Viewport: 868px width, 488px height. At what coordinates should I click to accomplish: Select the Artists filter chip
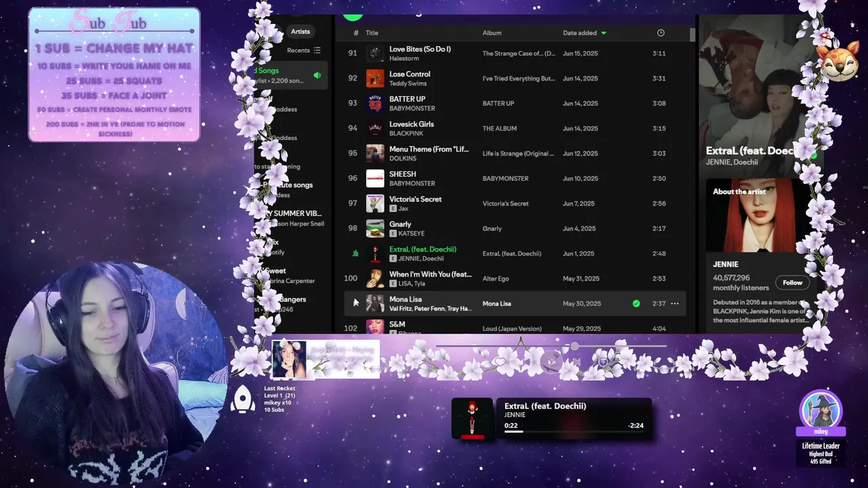click(300, 31)
